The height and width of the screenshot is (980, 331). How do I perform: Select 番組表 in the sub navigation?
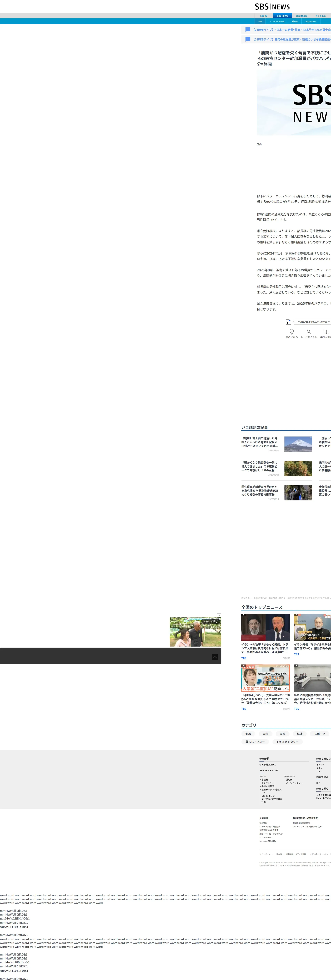click(x=295, y=22)
